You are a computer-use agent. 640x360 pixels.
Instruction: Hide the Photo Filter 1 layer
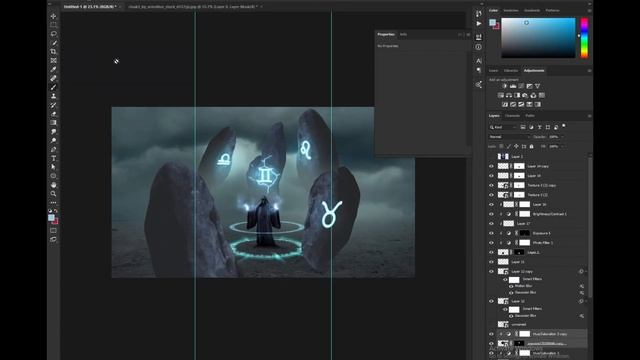tap(491, 243)
